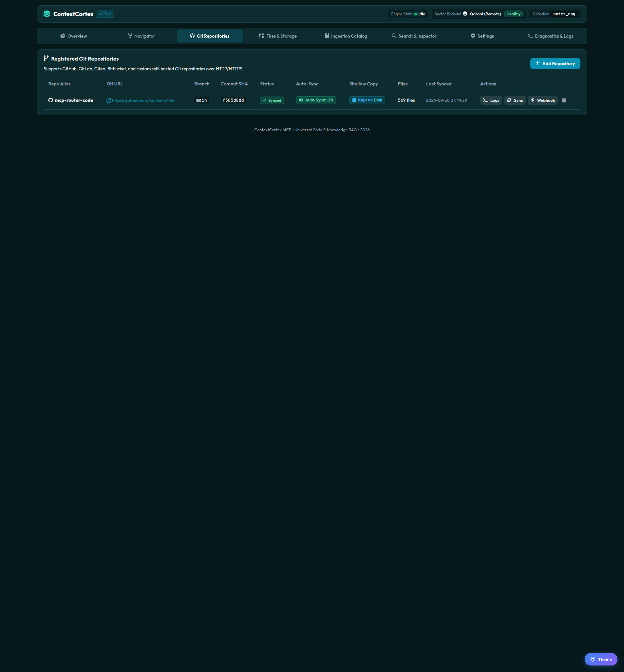Open the Search & Inspector tab
Viewport: 624px width, 672px height.
tap(414, 36)
